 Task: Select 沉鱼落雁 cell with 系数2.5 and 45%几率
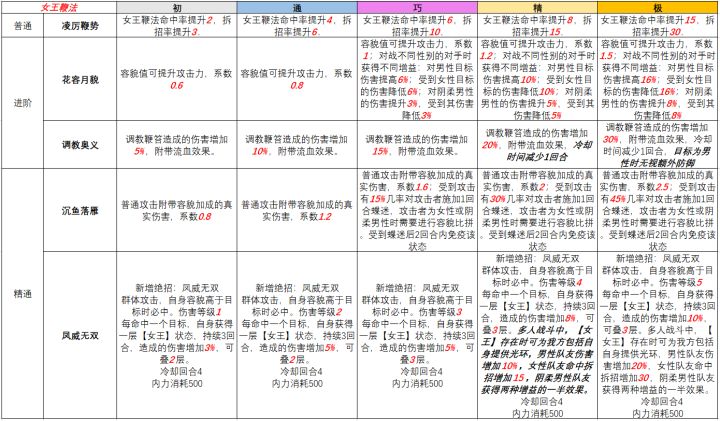pos(658,210)
